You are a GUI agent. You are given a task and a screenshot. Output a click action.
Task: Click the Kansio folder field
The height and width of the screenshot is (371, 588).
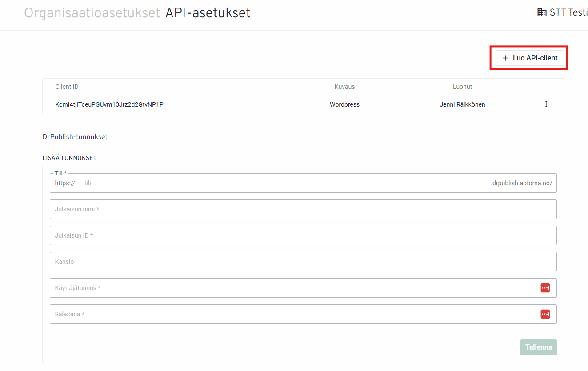click(x=302, y=262)
